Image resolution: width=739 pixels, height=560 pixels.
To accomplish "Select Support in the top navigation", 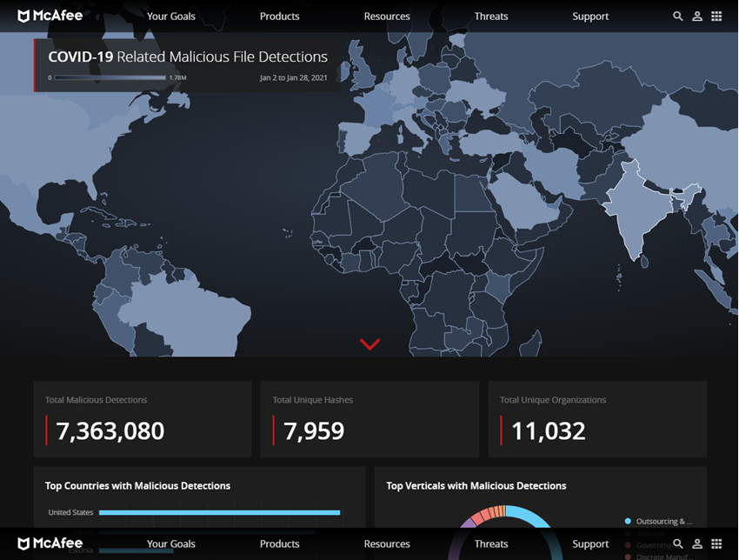I will (x=590, y=16).
